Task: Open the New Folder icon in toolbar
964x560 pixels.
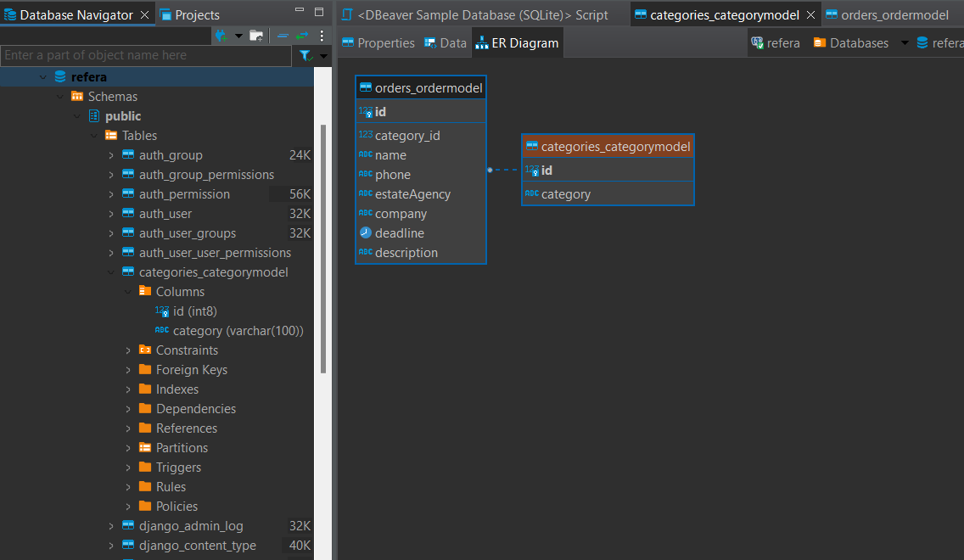Action: [x=256, y=36]
